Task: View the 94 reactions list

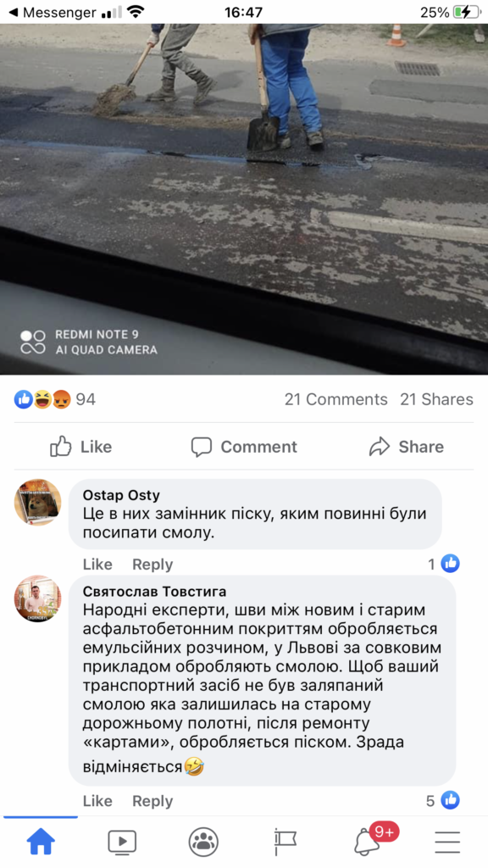Action: tap(55, 399)
